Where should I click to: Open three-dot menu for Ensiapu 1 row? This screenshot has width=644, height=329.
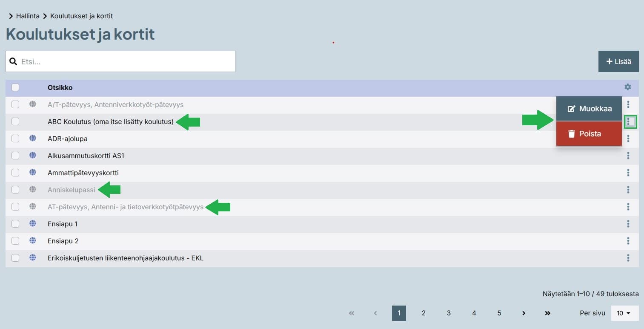click(628, 224)
